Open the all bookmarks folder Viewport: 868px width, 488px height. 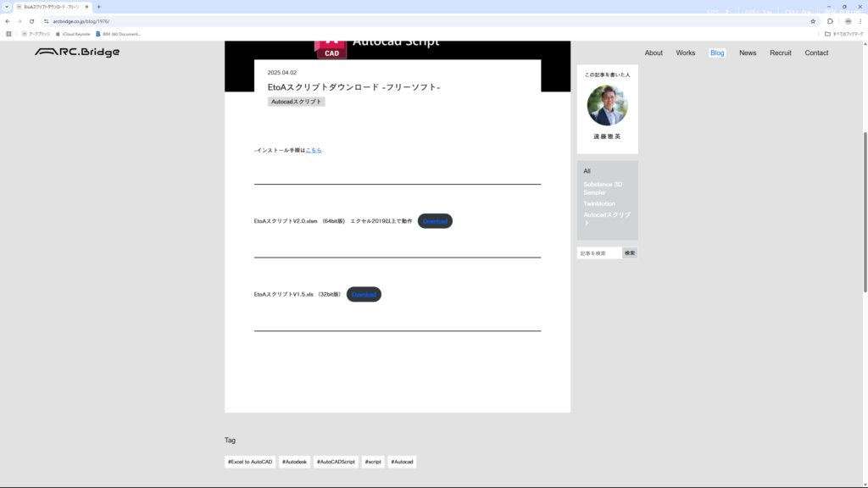click(x=843, y=34)
